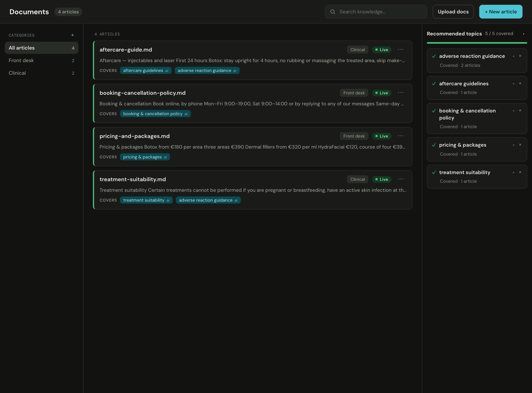Collapse the Recommended topics panel
Screen dimensions: 532x393
(x=524, y=34)
